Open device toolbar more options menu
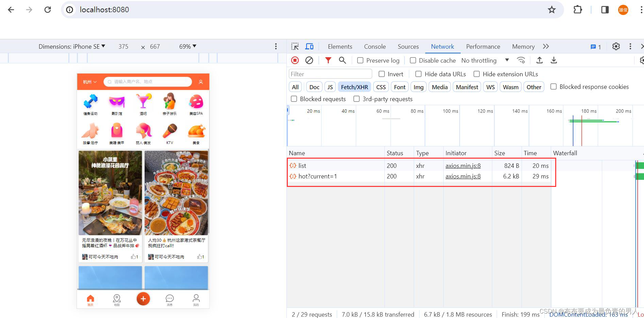This screenshot has width=644, height=318. tap(276, 46)
